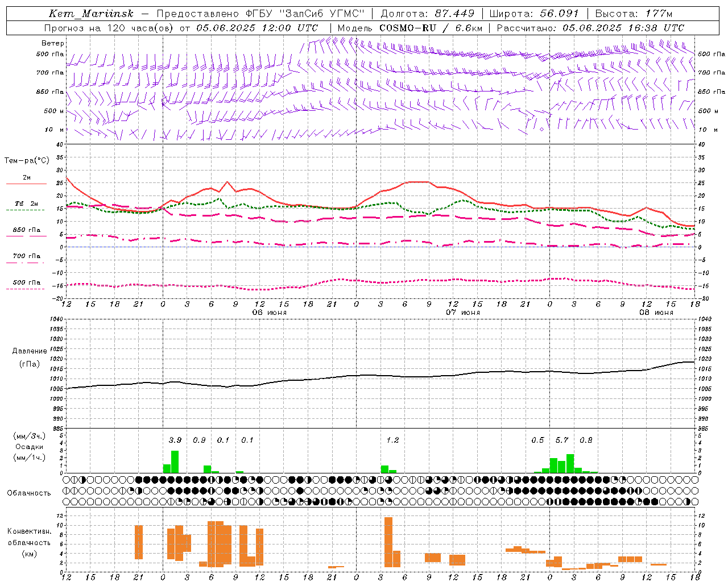The image size is (728, 582).
Task: Click the 06 июня date label
Action: (270, 313)
